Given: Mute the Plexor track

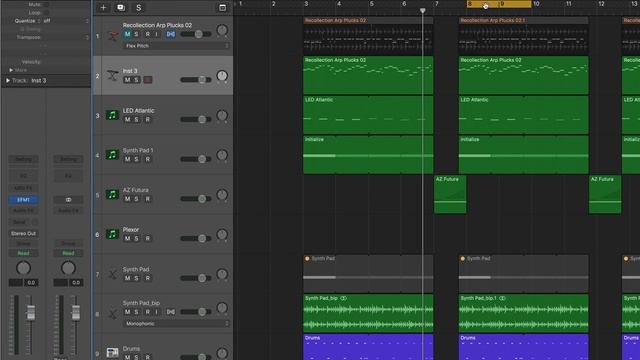Looking at the screenshot, I should point(127,238).
